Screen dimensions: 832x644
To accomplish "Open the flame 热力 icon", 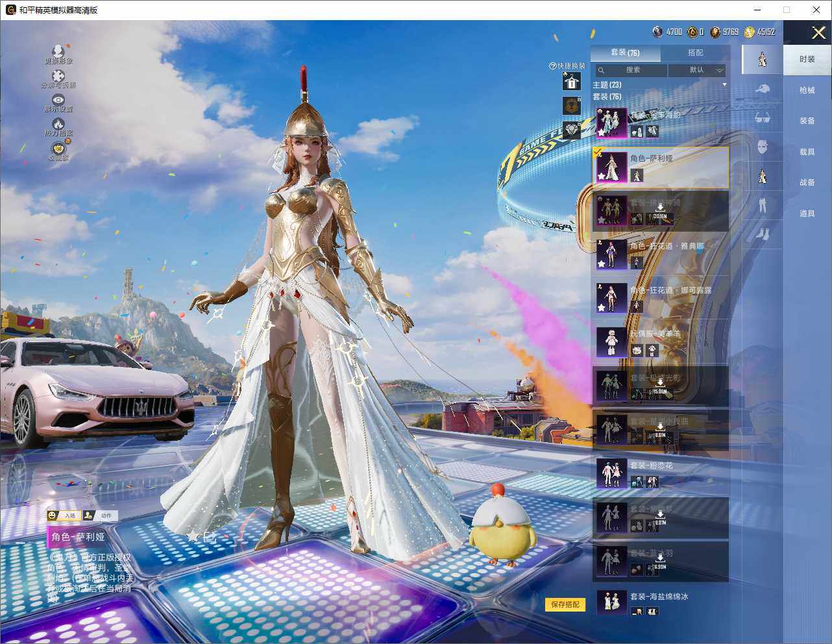I will pyautogui.click(x=58, y=123).
